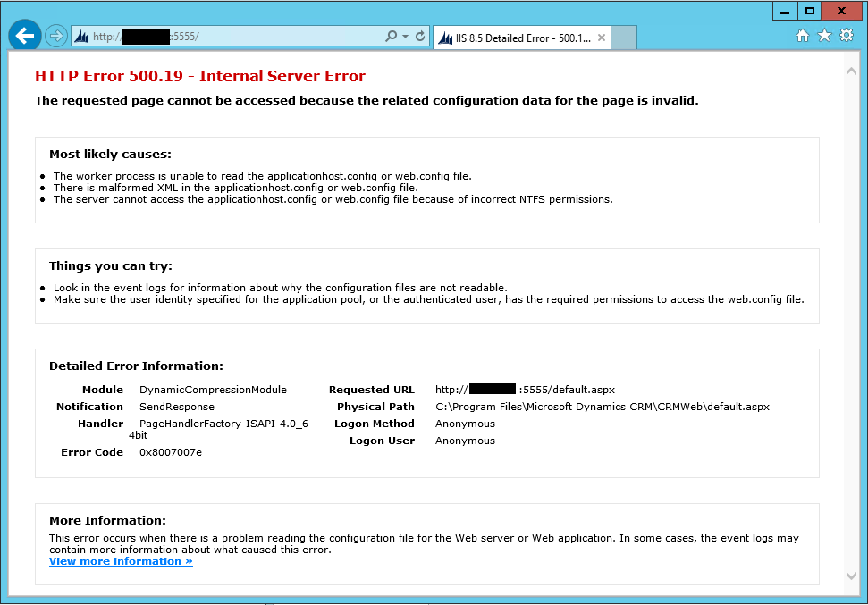The width and height of the screenshot is (868, 605).
Task: Click the site favicon in address bar
Action: click(x=82, y=37)
